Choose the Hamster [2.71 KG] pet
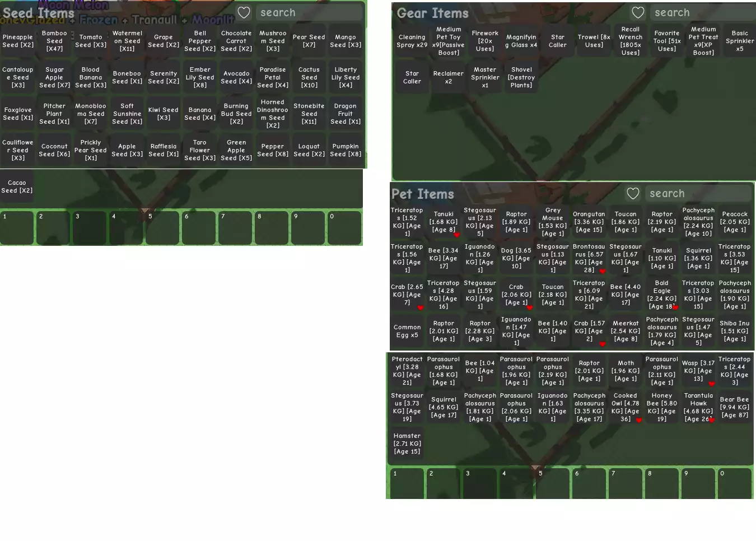Viewport: 756px width, 541px height. (x=407, y=444)
